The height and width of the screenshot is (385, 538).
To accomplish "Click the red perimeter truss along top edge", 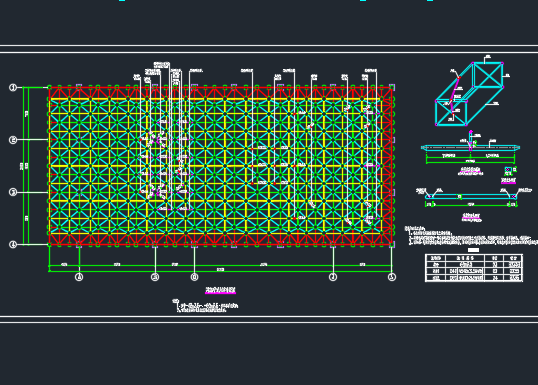I will [x=220, y=93].
